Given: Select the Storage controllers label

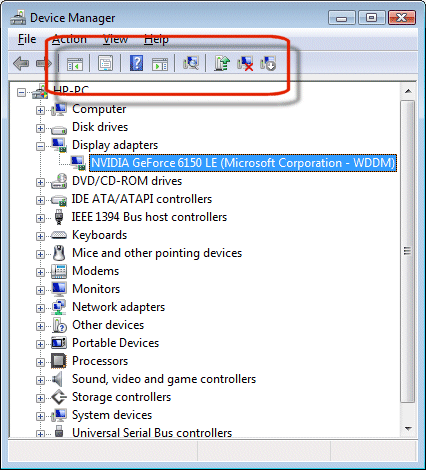Looking at the screenshot, I should tap(121, 397).
